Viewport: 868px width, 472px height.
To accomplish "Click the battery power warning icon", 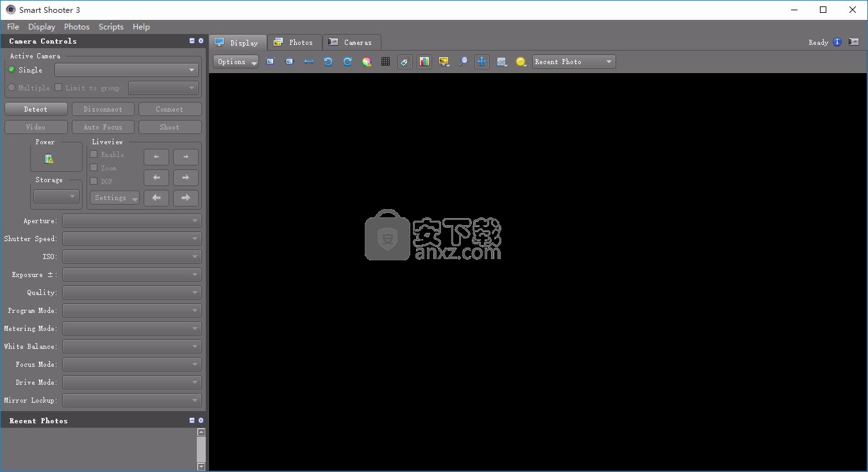I will [49, 158].
